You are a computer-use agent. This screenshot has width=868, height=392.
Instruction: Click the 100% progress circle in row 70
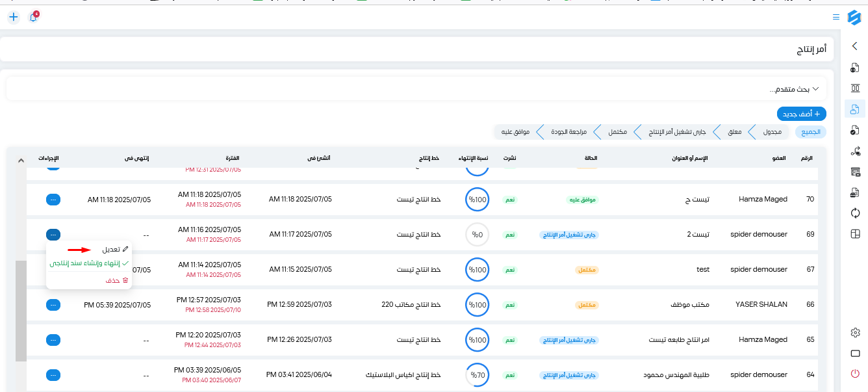477,199
